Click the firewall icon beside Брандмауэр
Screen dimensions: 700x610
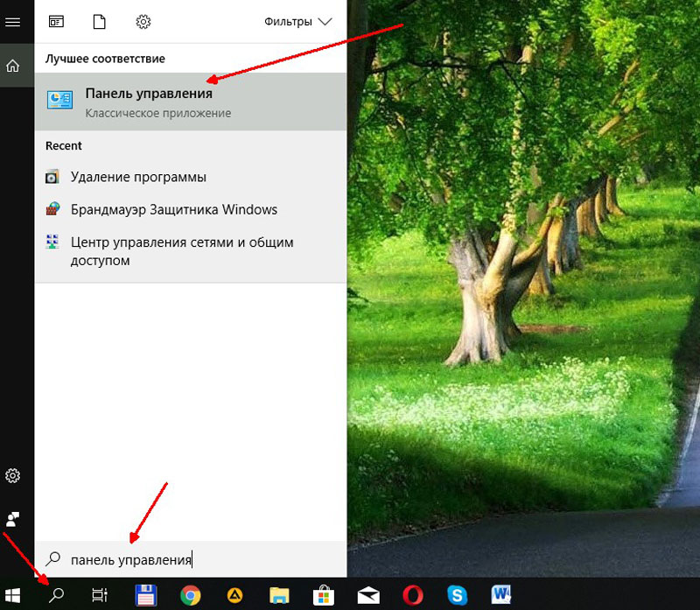click(52, 209)
